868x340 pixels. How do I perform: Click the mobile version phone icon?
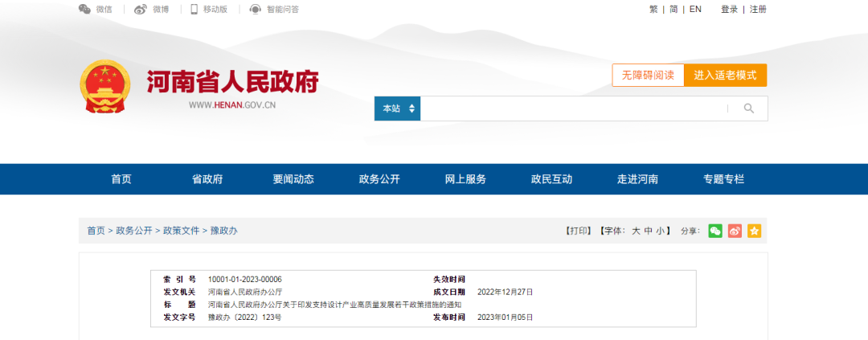click(194, 10)
